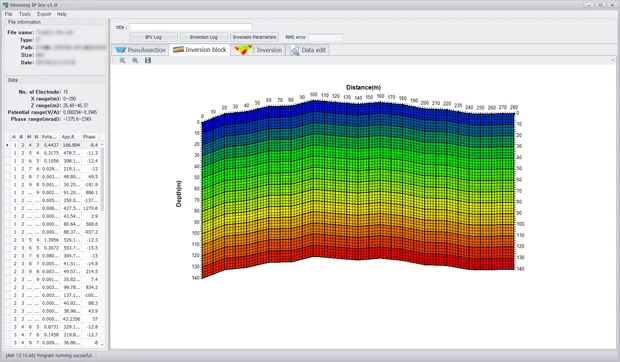
Task: Focus the title input field
Action: 191,27
